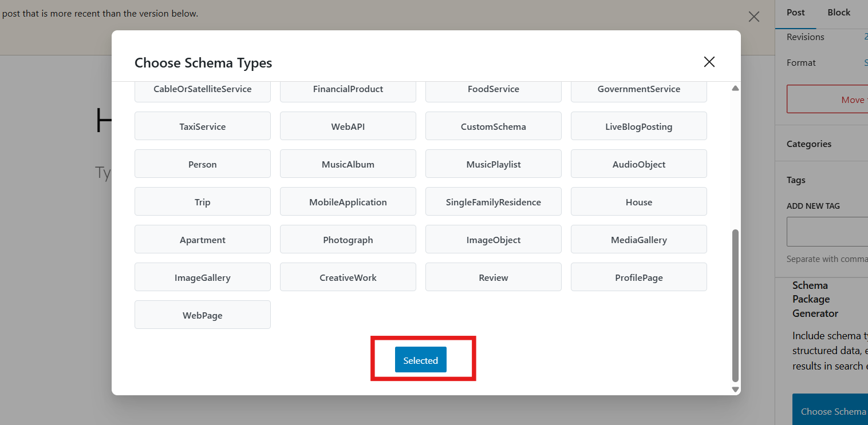Pick MediaGallery schema type
This screenshot has height=425, width=868.
pyautogui.click(x=639, y=239)
